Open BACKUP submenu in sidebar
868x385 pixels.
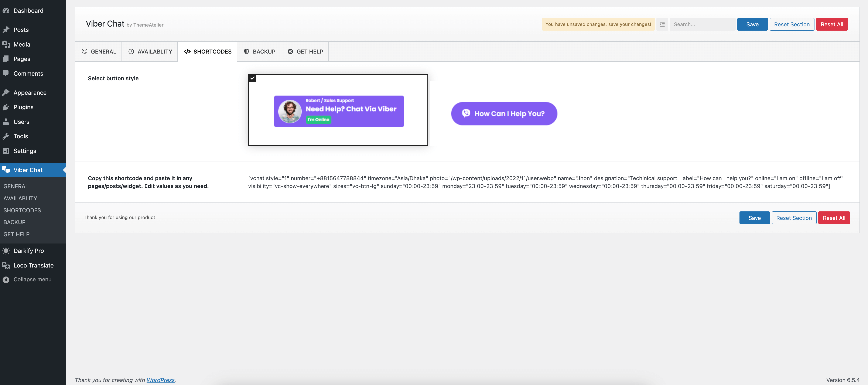[14, 222]
